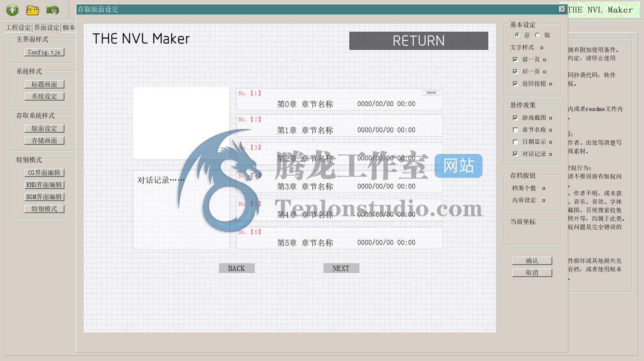644x361 pixels.
Task: Open settings square beside 游戏截图
Action: coord(551,118)
